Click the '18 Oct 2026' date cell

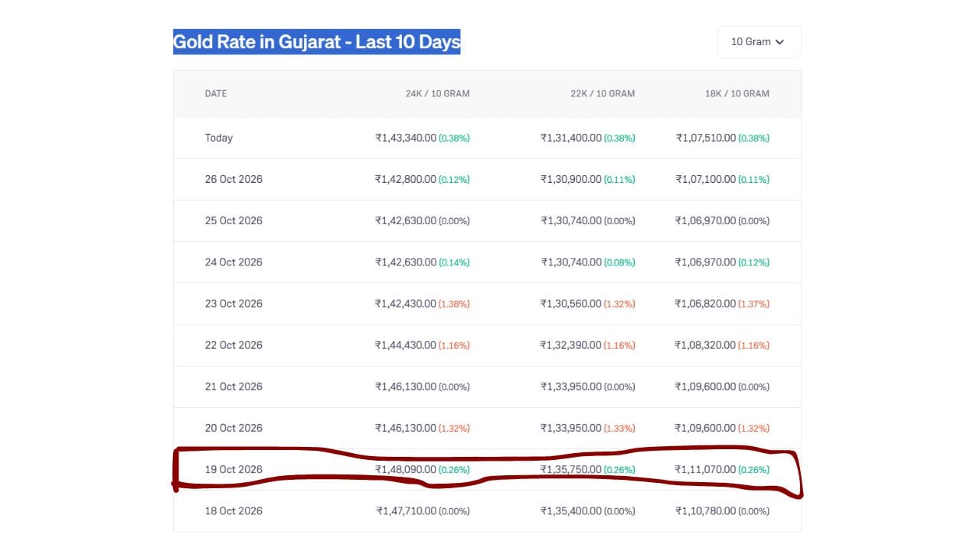tap(234, 510)
